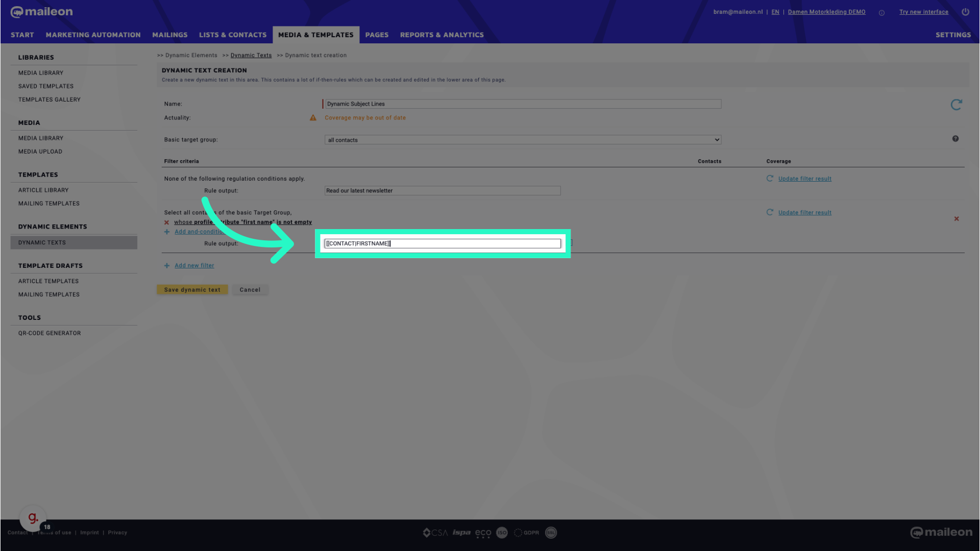This screenshot has width=980, height=551.
Task: Click the eco logo in footer
Action: pyautogui.click(x=483, y=533)
